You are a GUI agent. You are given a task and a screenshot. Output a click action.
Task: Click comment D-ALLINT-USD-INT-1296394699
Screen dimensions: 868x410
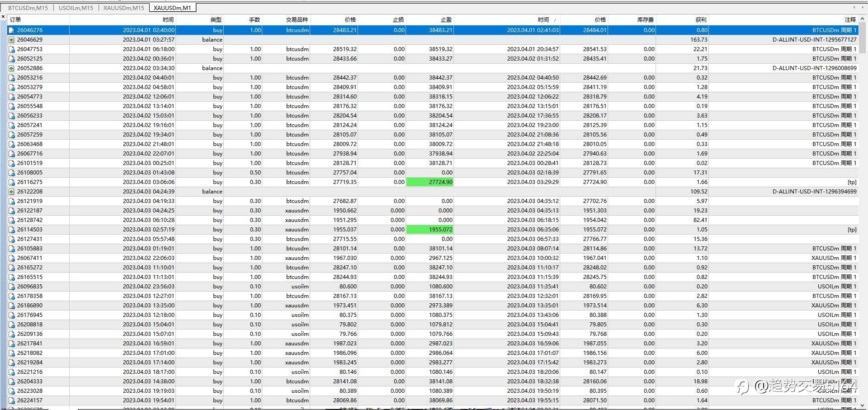[x=815, y=192]
